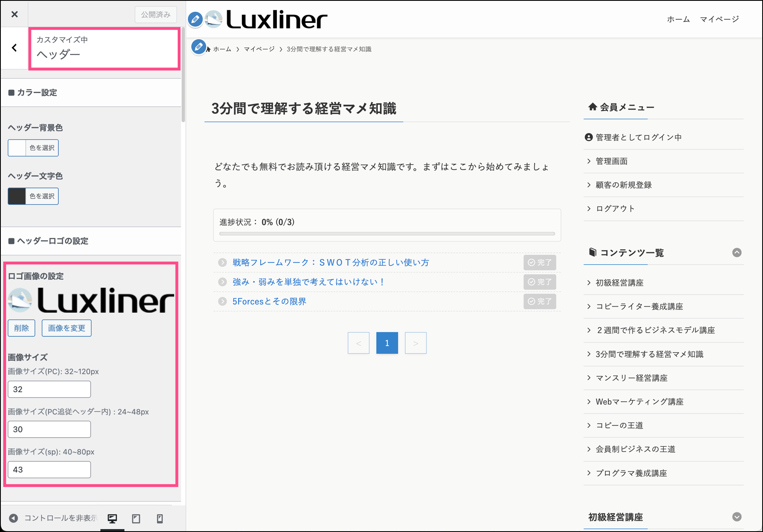Click the 画像サイズ(PC) input field
The image size is (763, 532).
coord(49,389)
